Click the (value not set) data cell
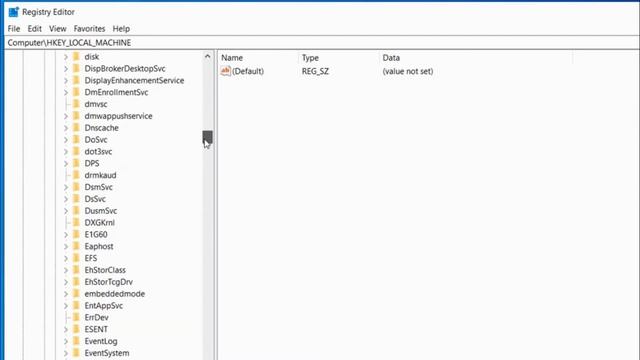Image resolution: width=640 pixels, height=360 pixels. click(408, 71)
